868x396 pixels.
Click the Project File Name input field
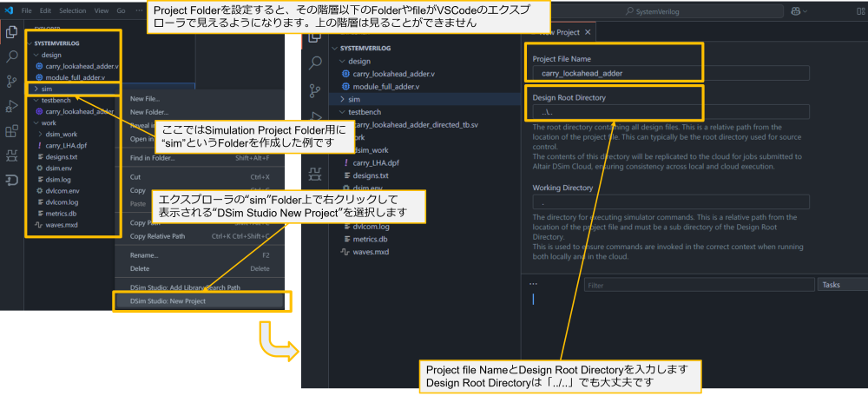[x=671, y=73]
